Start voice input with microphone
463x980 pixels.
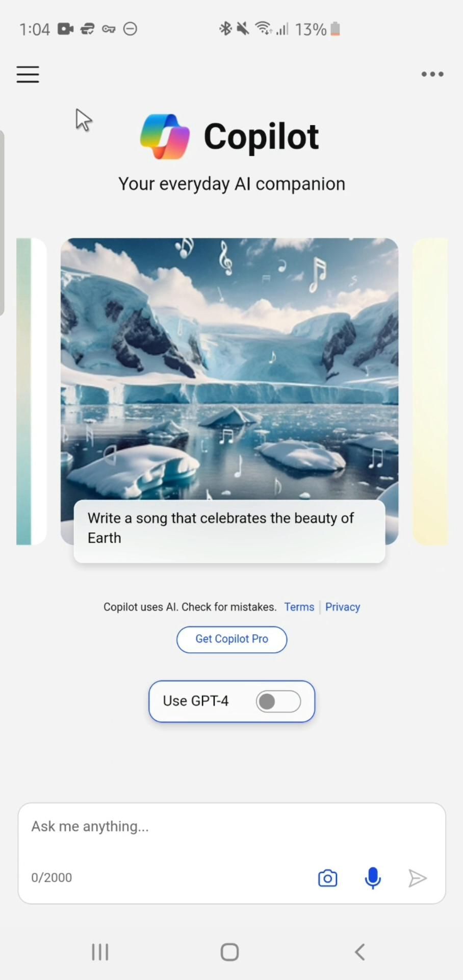(x=373, y=878)
